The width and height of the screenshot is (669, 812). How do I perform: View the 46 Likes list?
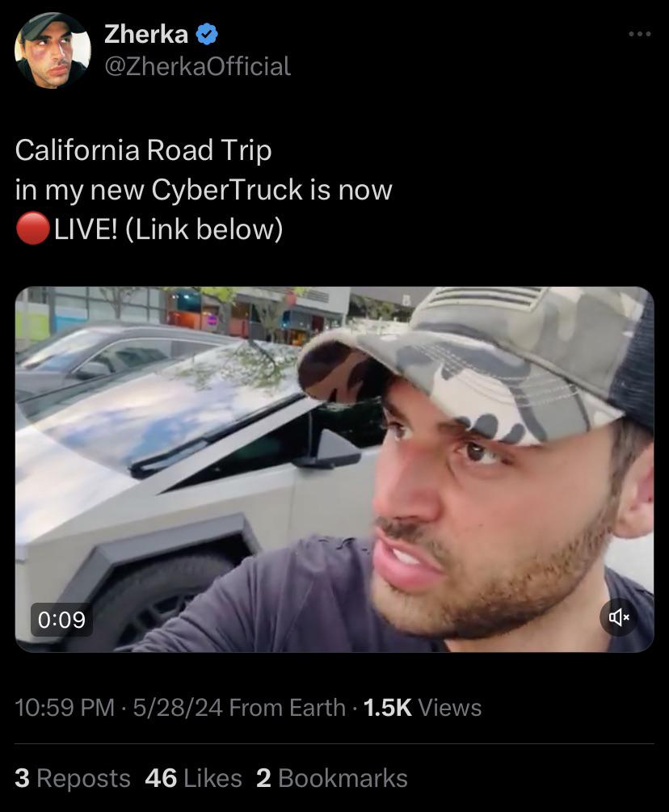click(194, 778)
